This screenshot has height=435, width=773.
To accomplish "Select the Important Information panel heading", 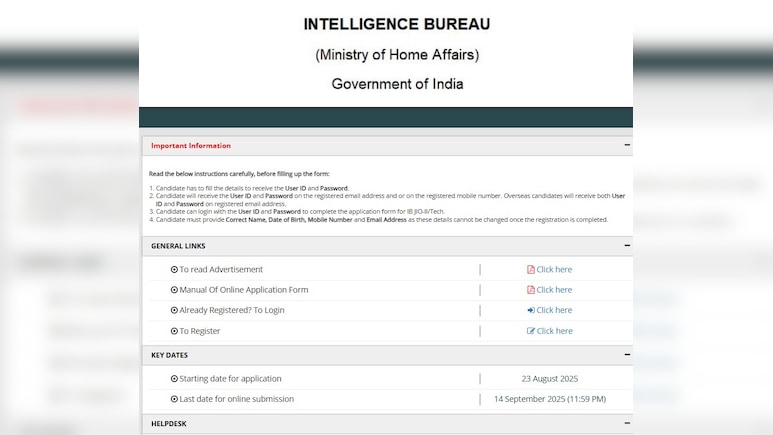I will (191, 146).
